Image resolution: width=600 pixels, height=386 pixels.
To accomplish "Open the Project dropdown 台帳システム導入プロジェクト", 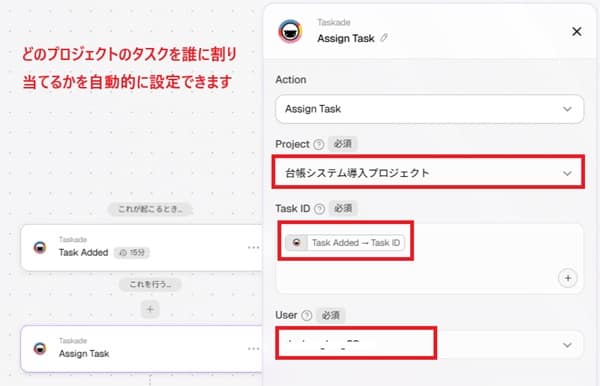I will click(x=428, y=172).
